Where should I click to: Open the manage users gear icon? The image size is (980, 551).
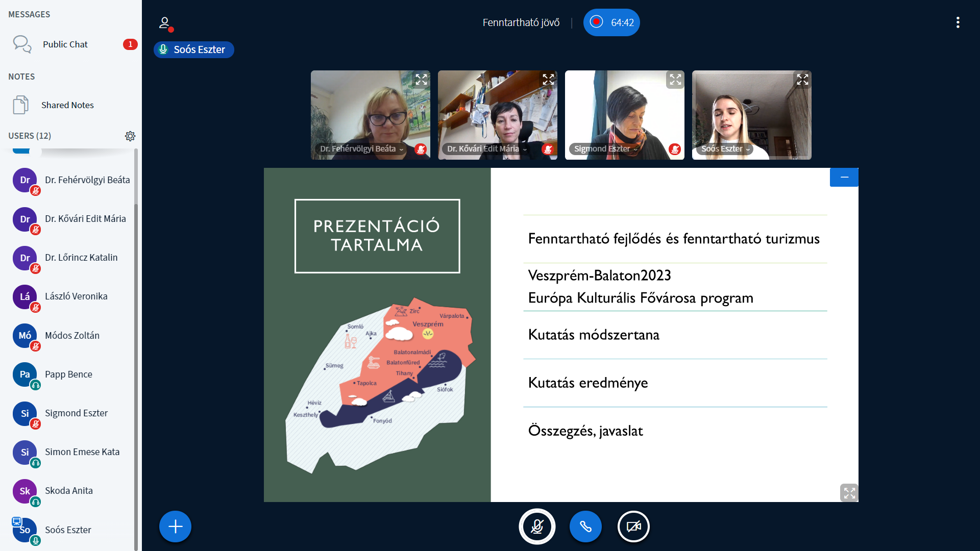(x=130, y=136)
